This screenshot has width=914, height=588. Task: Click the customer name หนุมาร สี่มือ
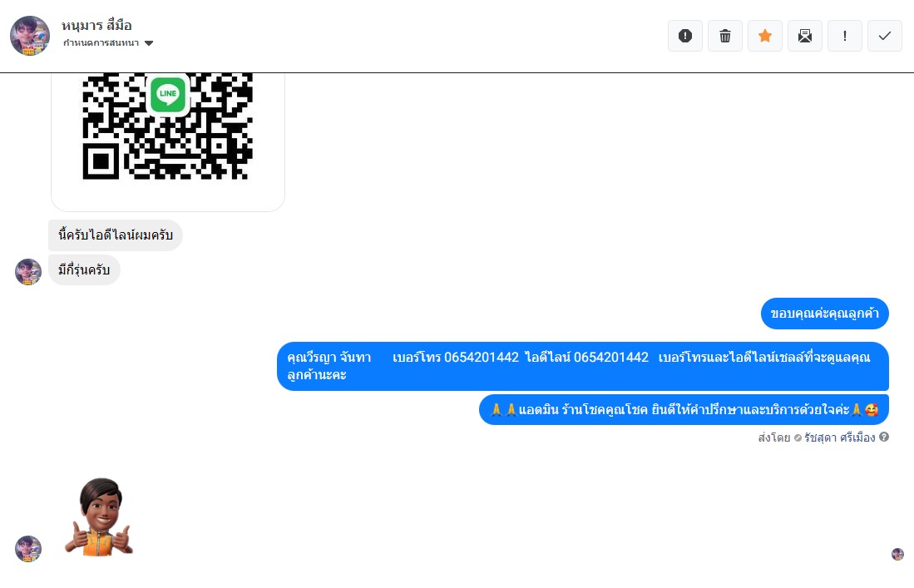[96, 25]
